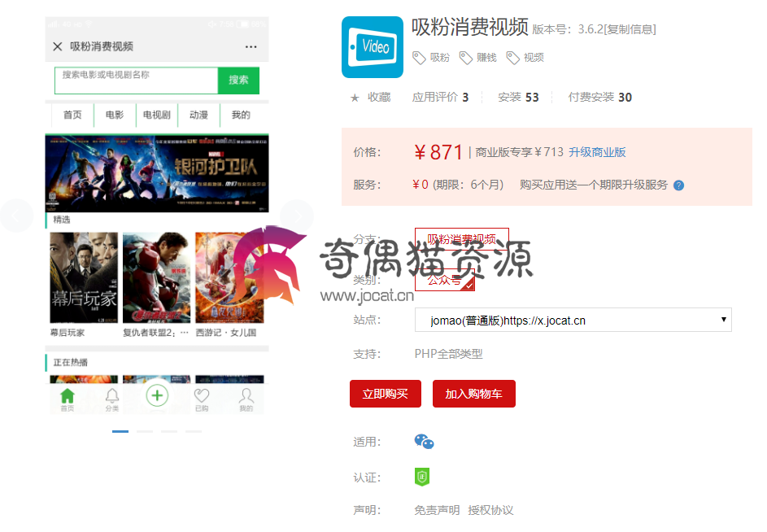Open the 授权协议 license agreement link
The image size is (767, 532).
pos(490,511)
